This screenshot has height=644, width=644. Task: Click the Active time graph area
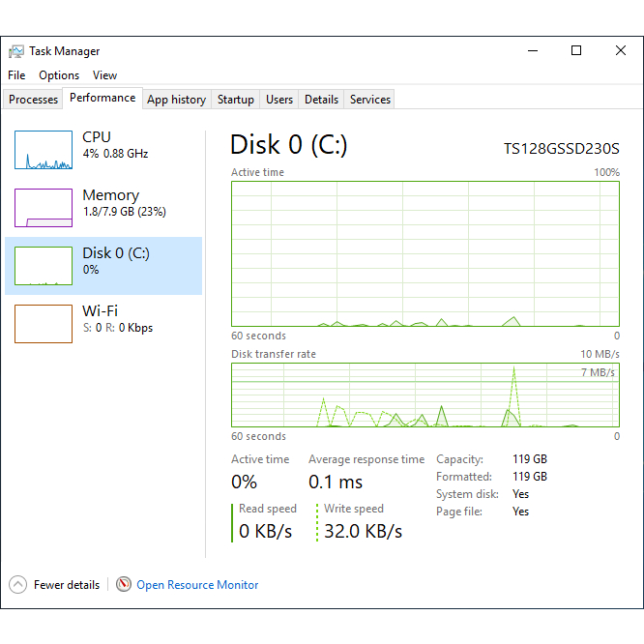coord(425,253)
